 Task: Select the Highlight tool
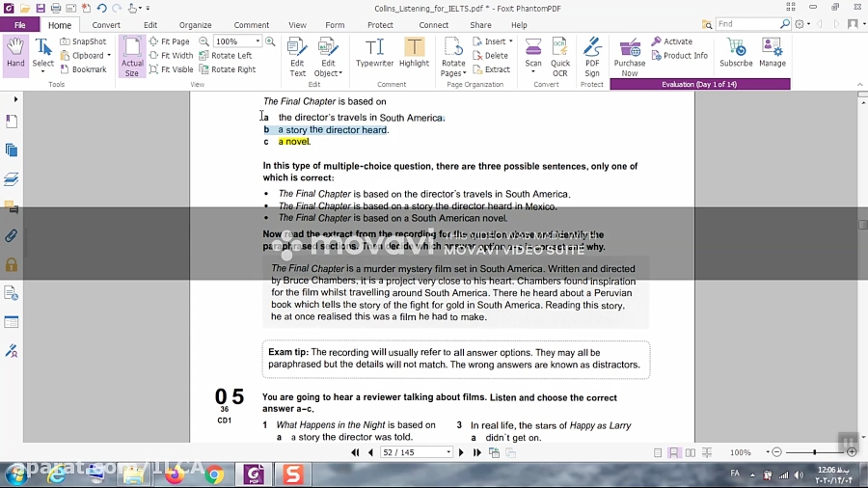tap(414, 53)
